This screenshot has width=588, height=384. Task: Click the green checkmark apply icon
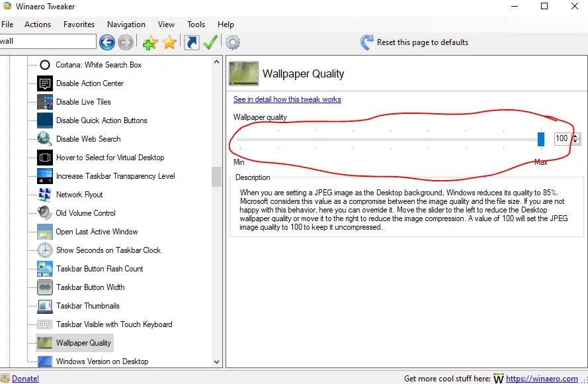tap(210, 42)
